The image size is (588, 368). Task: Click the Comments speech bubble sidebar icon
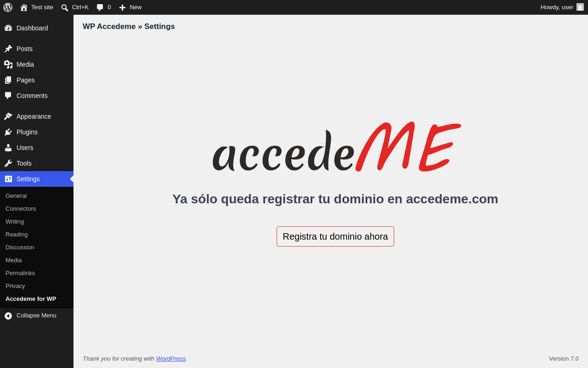coord(8,96)
